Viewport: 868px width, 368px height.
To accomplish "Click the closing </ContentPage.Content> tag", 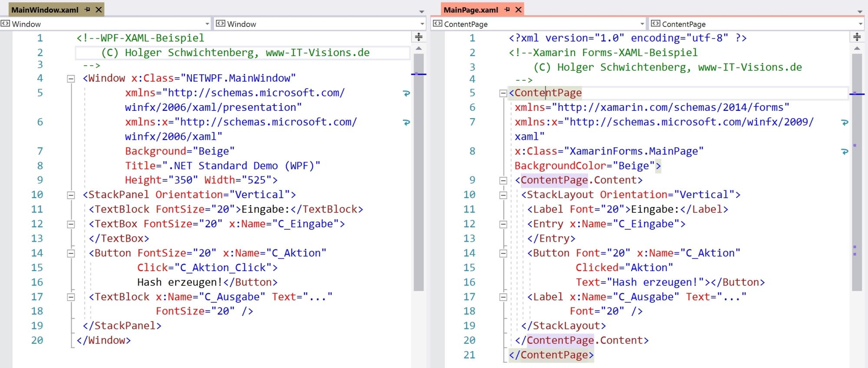I will click(582, 340).
